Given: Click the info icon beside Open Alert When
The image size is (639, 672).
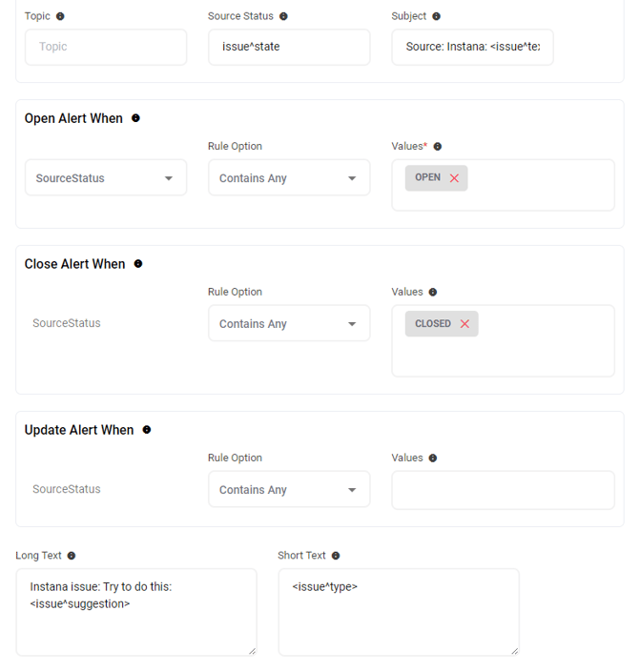Looking at the screenshot, I should pos(135,118).
